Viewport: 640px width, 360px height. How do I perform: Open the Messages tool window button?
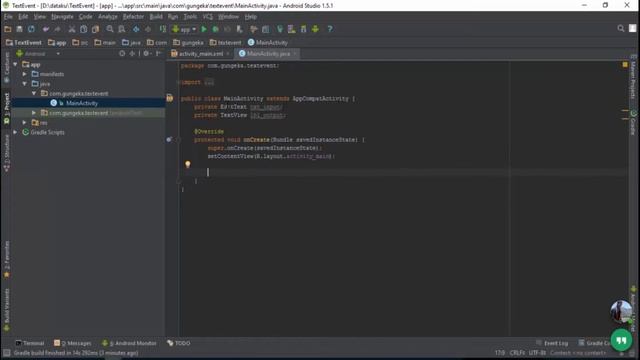click(73, 343)
